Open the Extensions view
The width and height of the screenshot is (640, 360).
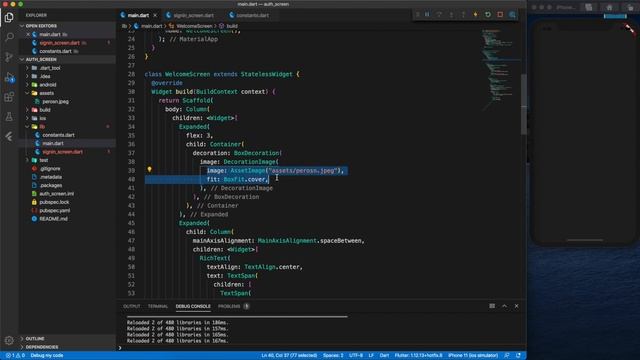9,97
